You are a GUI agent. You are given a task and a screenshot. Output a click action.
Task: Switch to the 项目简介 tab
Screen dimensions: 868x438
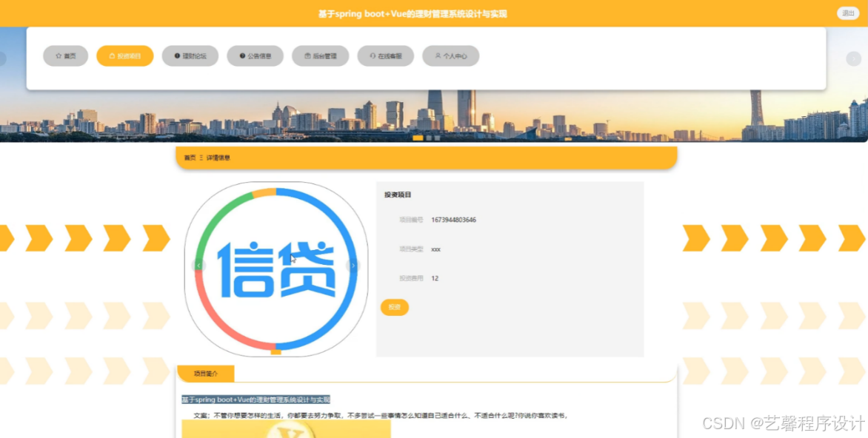[x=206, y=374]
